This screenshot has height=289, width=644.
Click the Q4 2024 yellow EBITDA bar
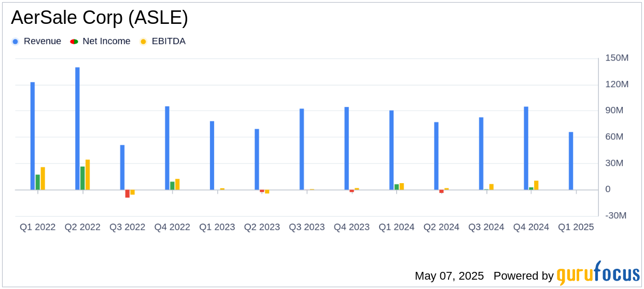[536, 185]
